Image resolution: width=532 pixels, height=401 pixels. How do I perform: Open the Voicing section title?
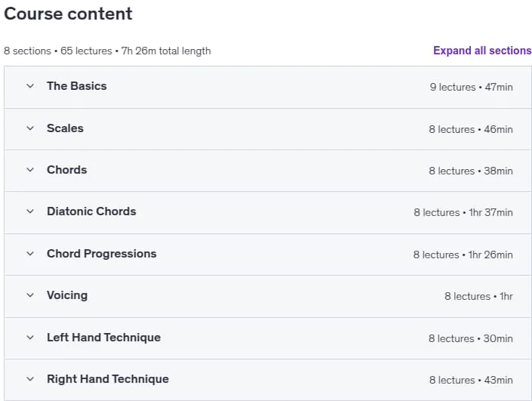[x=67, y=295]
